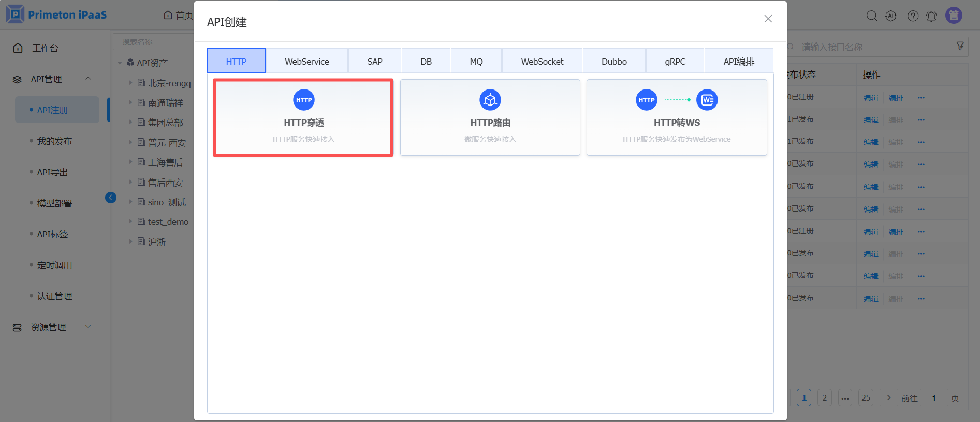Screen dimensions: 980x422
Task: Focus the 前往 page number input
Action: coord(934,398)
